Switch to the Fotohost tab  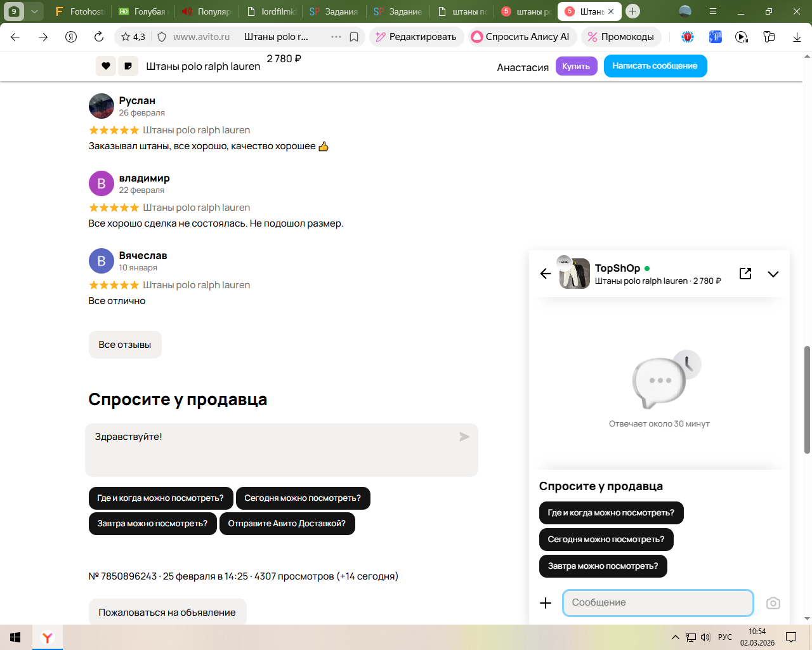click(x=80, y=11)
